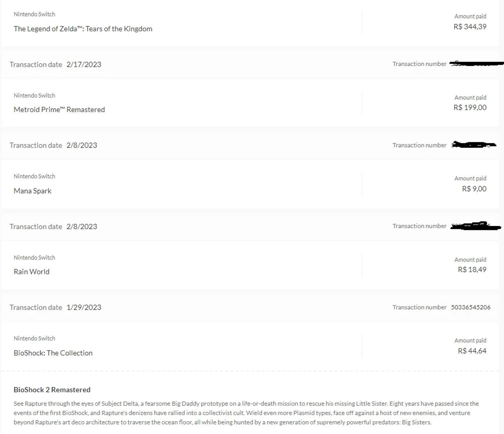504x434 pixels.
Task: Select the 2/17/2023 transaction date
Action: (x=84, y=64)
